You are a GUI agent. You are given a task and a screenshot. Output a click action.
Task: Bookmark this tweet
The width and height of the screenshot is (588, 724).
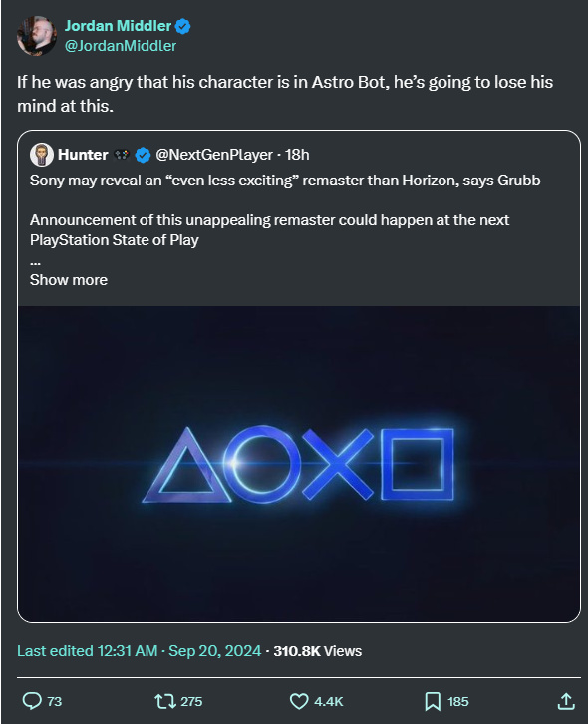click(433, 701)
